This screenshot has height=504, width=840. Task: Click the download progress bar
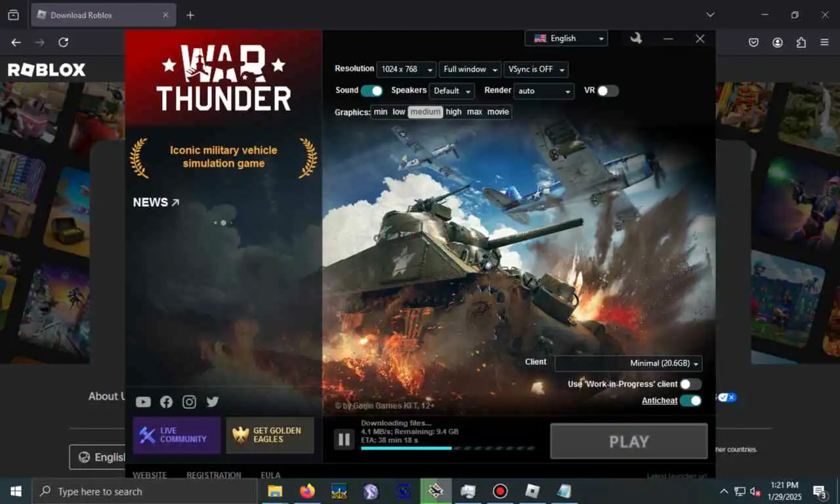pos(448,448)
